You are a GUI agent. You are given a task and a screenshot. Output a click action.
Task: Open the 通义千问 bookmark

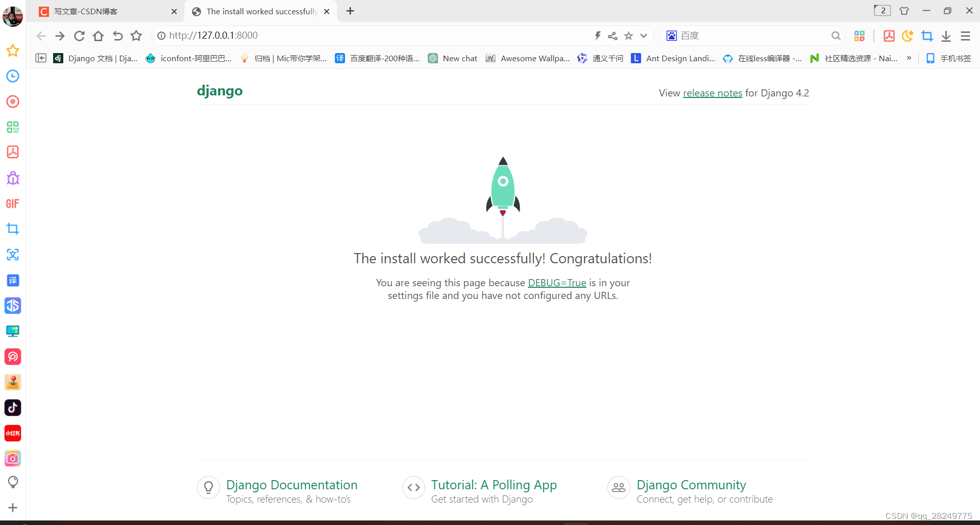(600, 58)
